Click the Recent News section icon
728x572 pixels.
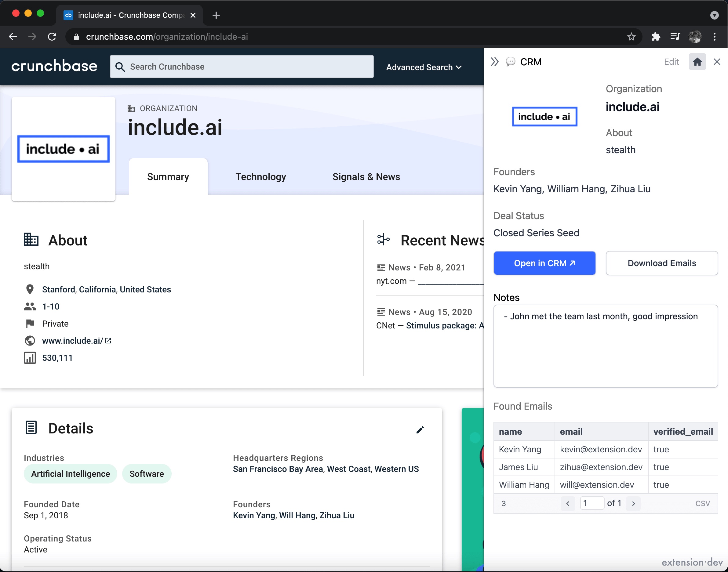point(383,240)
